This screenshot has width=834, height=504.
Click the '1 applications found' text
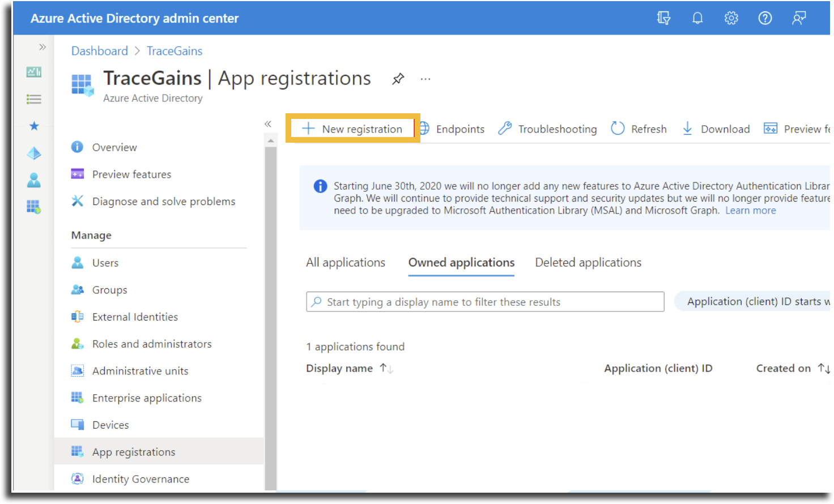[x=355, y=347]
